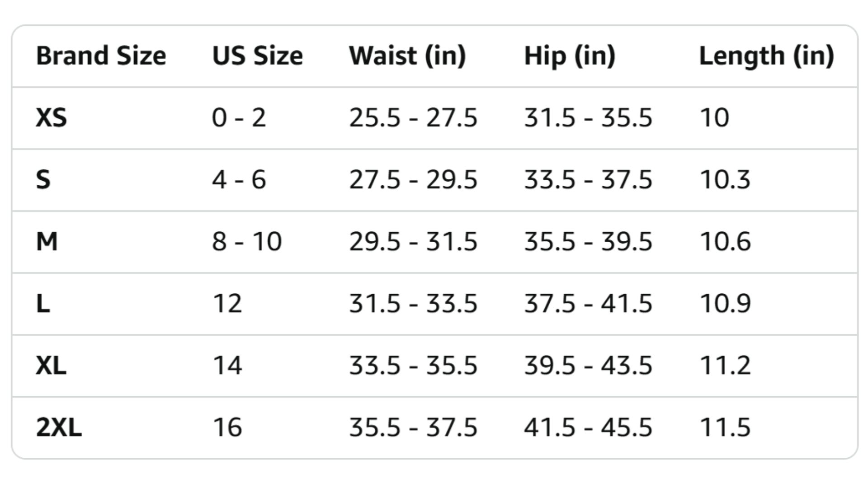This screenshot has height=488, width=868.
Task: Click length value 11.2
Action: pos(725,366)
